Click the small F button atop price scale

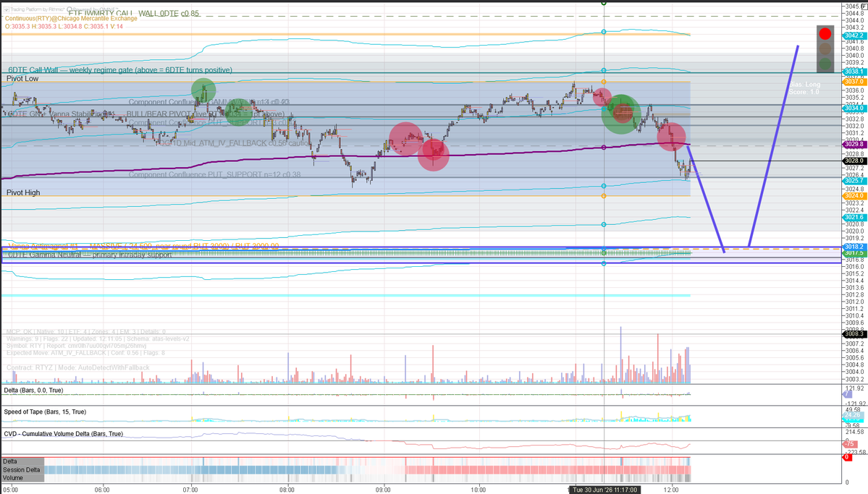pyautogui.click(x=864, y=6)
